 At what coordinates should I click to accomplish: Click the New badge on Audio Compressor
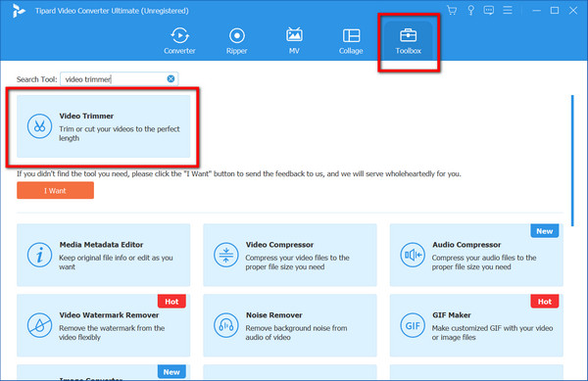(x=545, y=231)
